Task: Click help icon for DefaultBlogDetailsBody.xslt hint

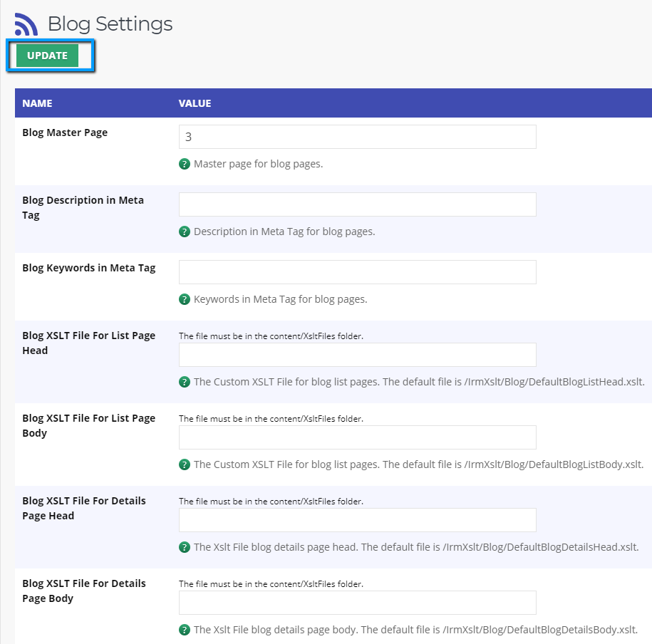Action: [185, 630]
